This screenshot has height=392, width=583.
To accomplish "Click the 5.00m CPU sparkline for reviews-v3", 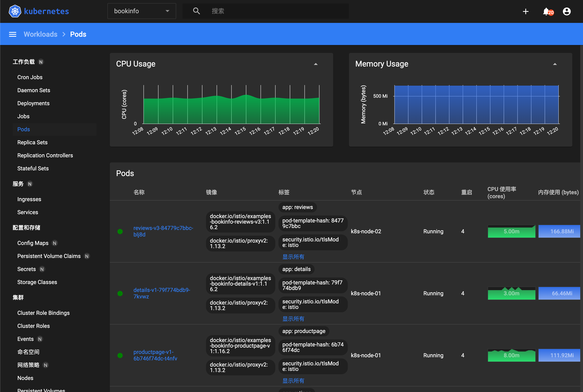I will 512,231.
